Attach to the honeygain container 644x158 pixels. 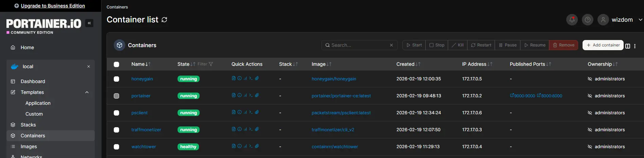(257, 78)
